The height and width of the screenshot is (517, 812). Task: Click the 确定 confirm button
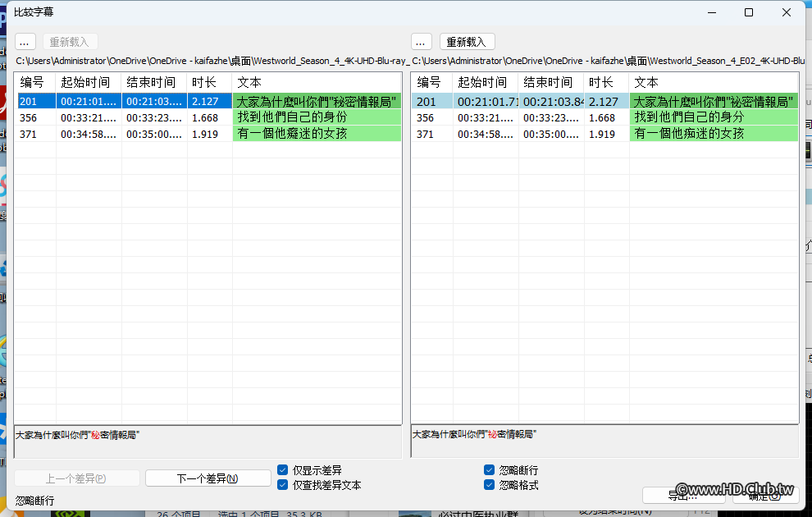point(765,496)
